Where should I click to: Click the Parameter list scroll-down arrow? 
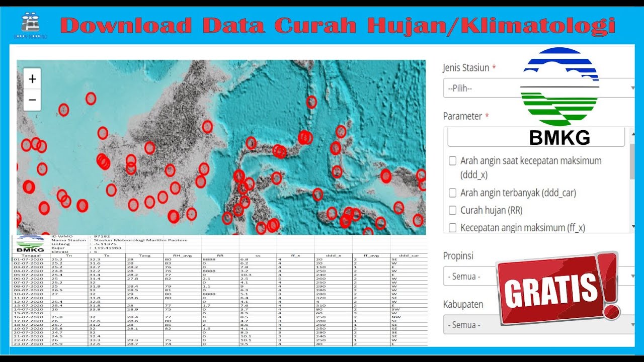click(x=633, y=227)
